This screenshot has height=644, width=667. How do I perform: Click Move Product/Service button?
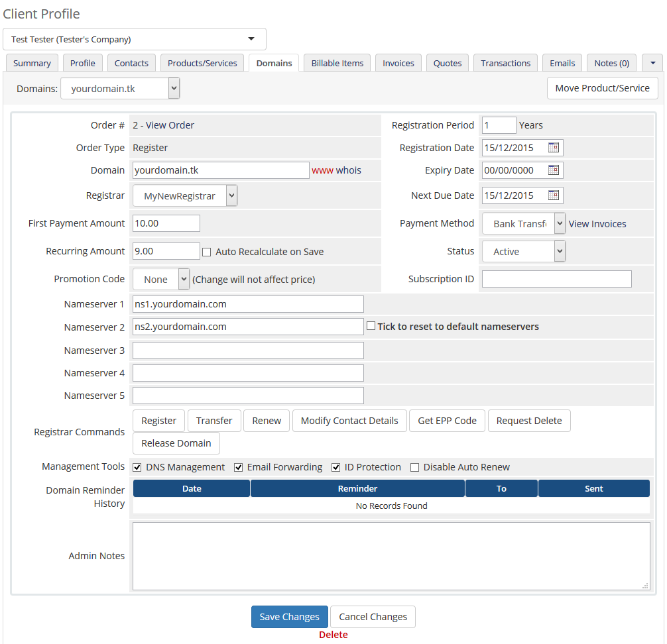click(x=602, y=88)
